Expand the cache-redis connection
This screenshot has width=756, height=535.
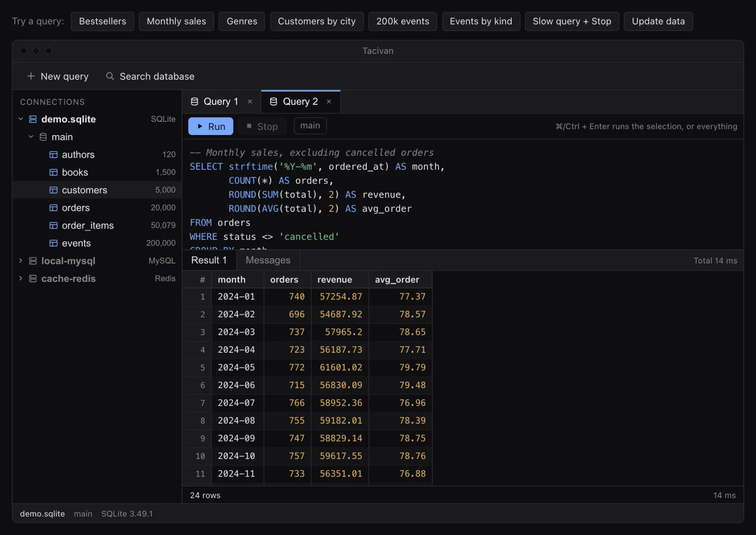[20, 279]
